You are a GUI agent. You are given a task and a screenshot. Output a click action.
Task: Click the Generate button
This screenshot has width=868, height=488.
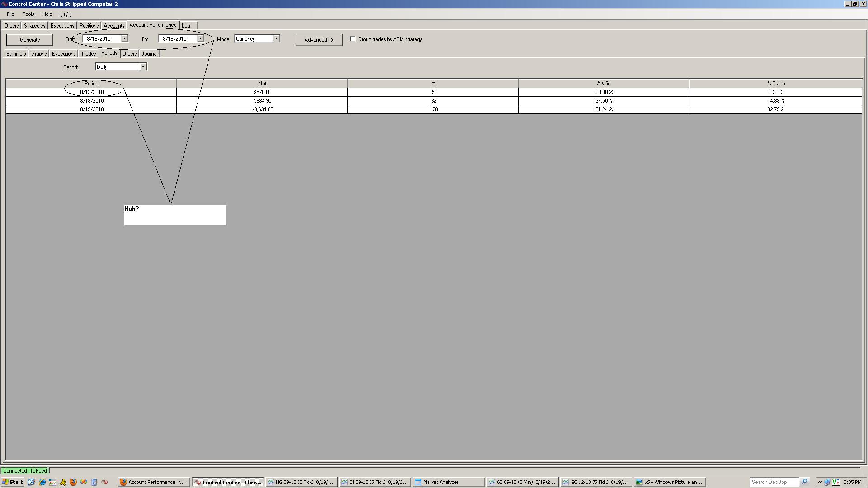30,40
